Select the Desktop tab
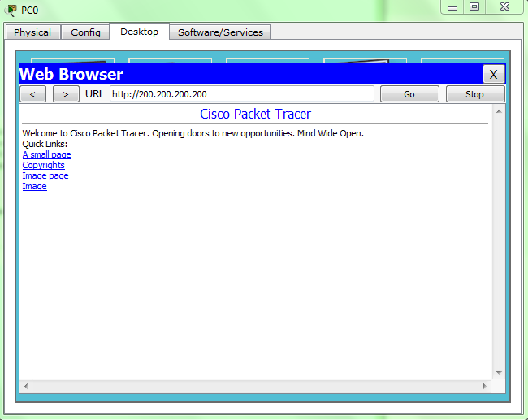528x420 pixels. (x=140, y=32)
